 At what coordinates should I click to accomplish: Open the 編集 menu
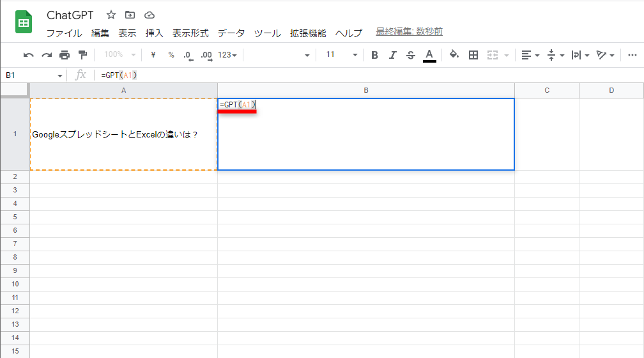[100, 33]
